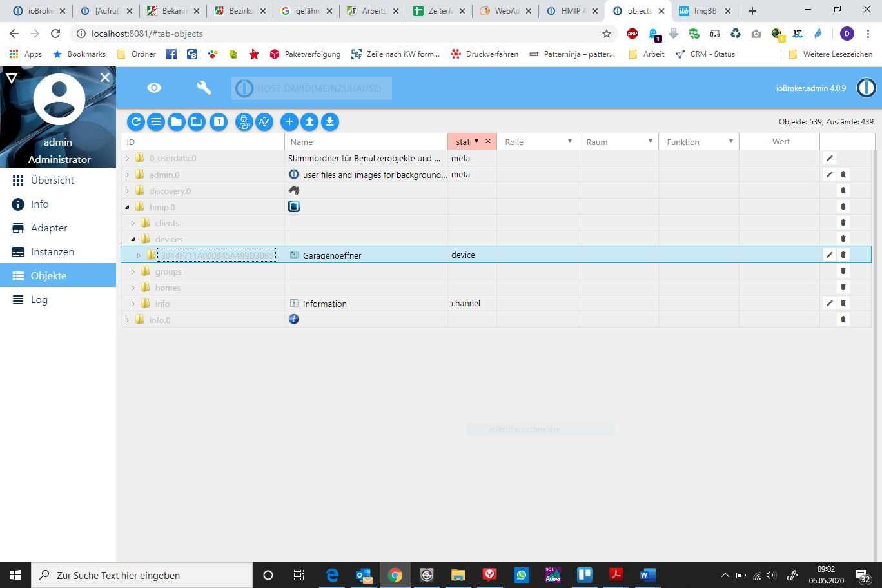Expand the admin.0 tree node
This screenshot has width=882, height=588.
click(x=127, y=174)
